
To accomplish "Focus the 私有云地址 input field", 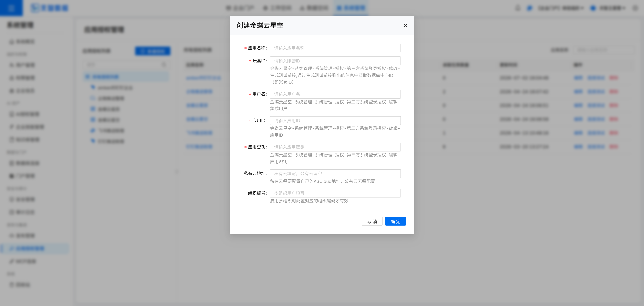I will (335, 173).
